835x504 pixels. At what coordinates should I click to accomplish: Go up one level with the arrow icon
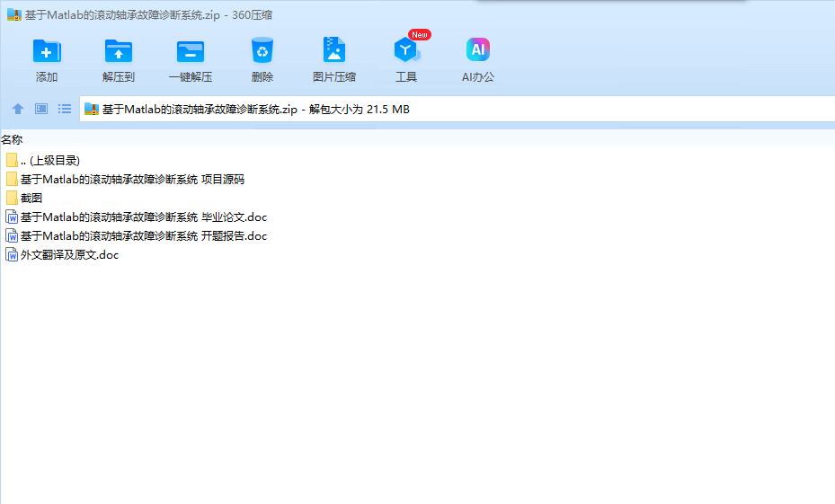(18, 109)
